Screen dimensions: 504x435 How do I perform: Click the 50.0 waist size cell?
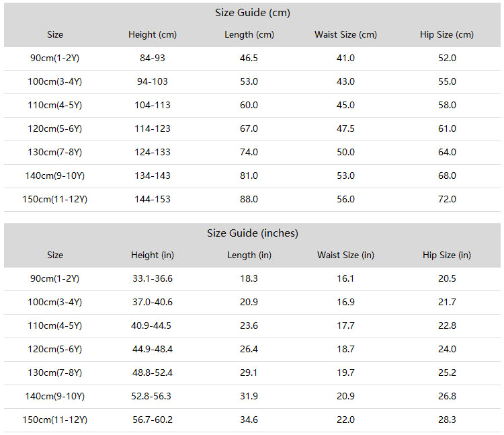pos(345,152)
